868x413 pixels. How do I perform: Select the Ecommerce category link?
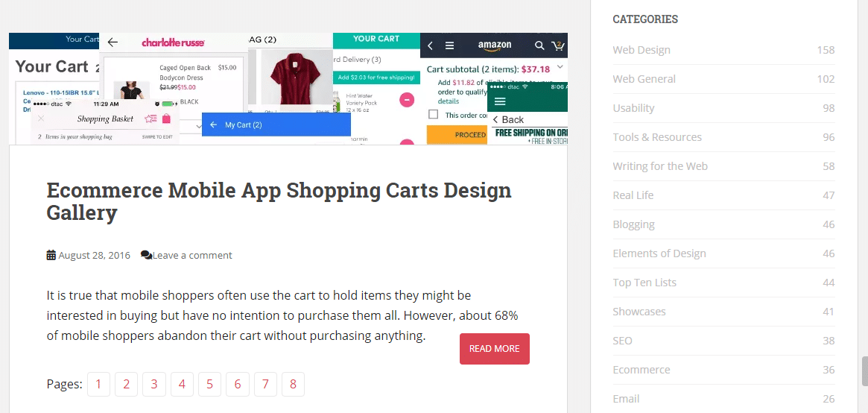click(641, 370)
